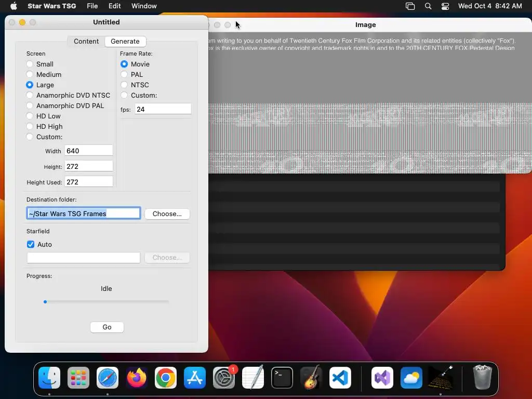532x399 pixels.
Task: Open purple Visual Studio dock icon
Action: 382,378
